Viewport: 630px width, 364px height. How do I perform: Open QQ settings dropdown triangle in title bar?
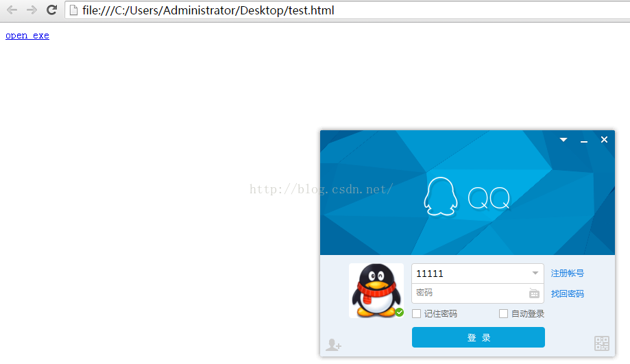564,140
